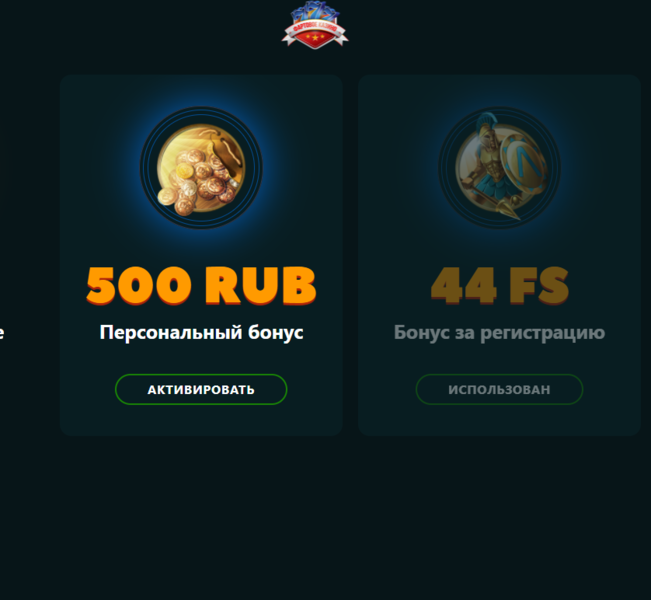Click the 500 RUB amount heading

[x=201, y=286]
